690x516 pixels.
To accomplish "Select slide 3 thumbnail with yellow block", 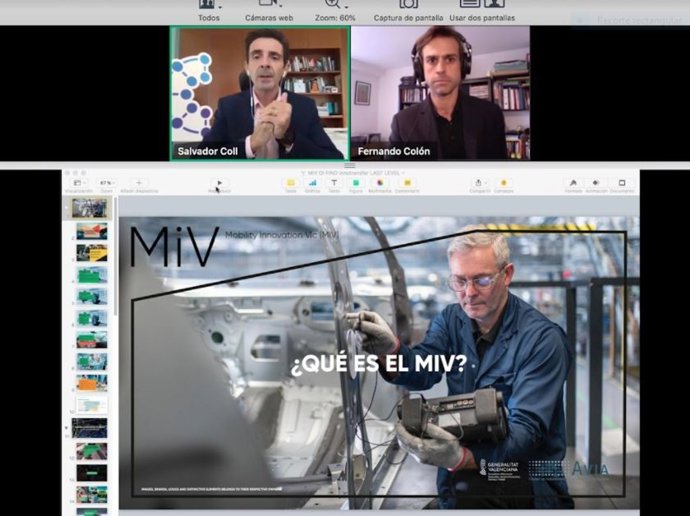I will (x=92, y=253).
